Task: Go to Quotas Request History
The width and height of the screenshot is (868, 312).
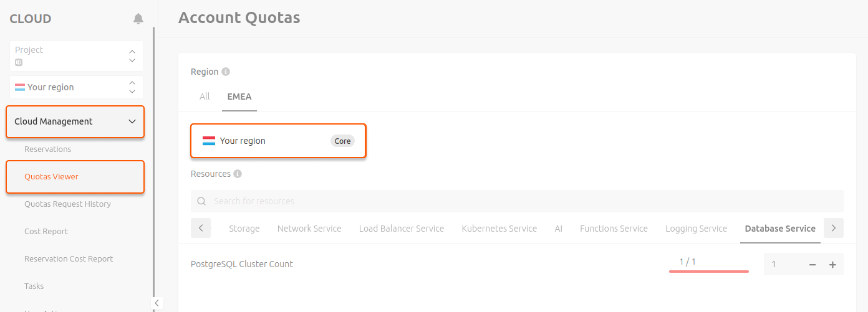Action: pos(67,204)
